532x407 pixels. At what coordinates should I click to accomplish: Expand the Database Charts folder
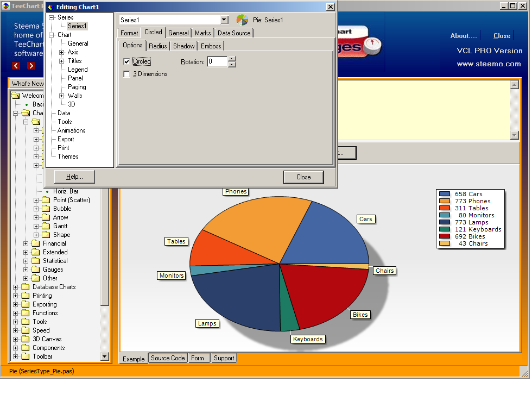click(x=16, y=287)
